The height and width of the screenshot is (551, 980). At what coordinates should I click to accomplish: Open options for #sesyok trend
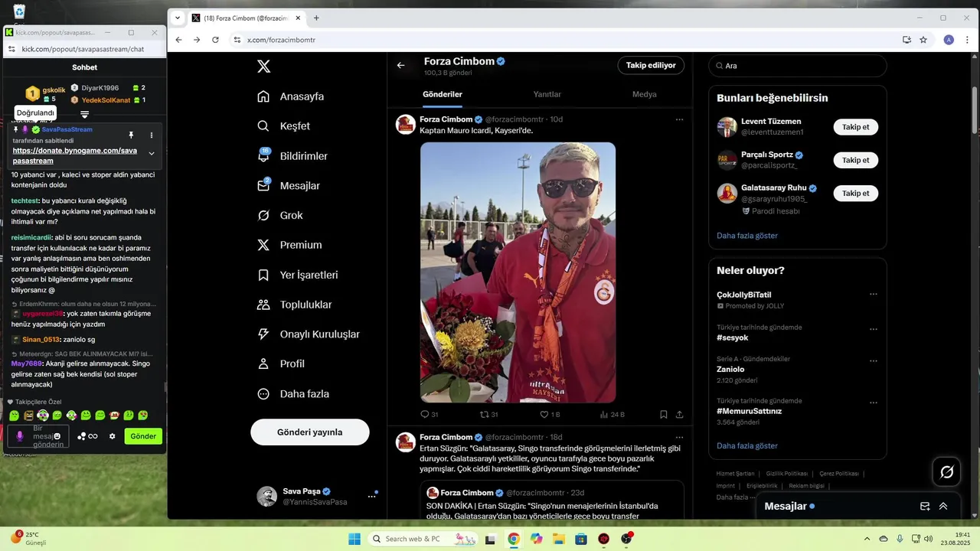874,330
